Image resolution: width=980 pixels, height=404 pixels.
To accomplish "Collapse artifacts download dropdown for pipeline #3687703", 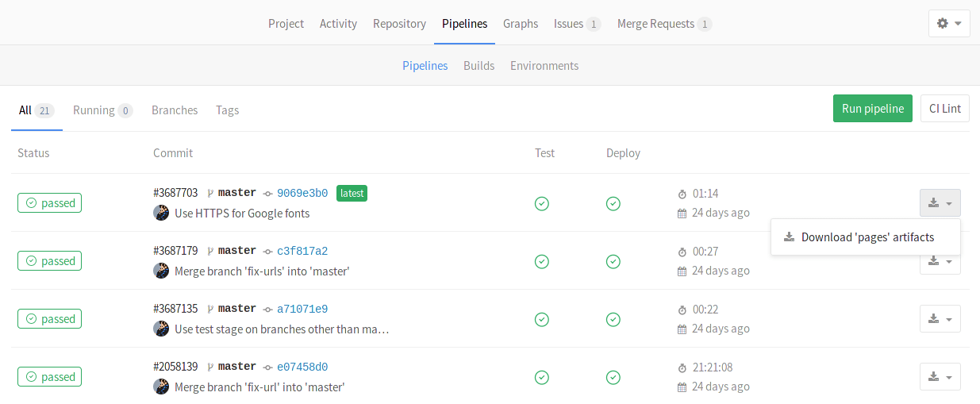I will [940, 203].
